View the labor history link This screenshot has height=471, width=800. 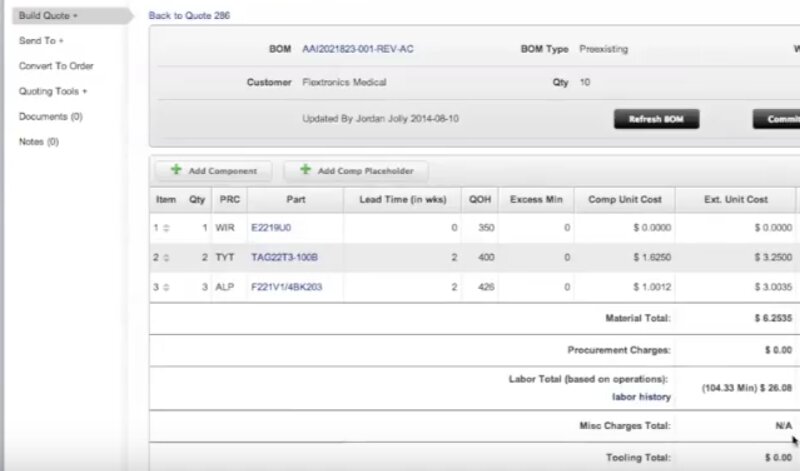[x=640, y=397]
